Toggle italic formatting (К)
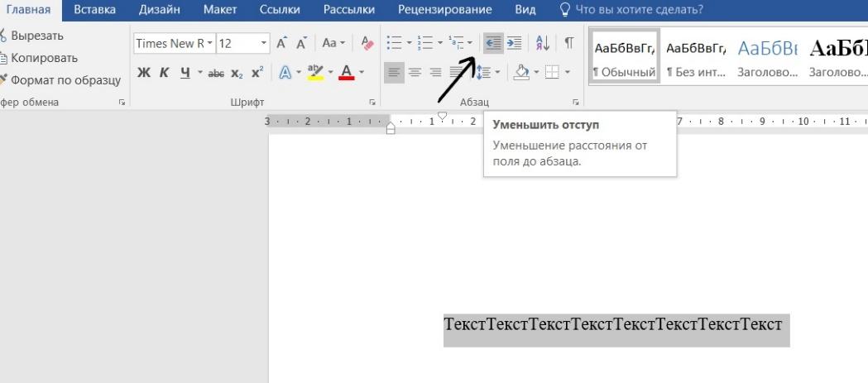Screen dimensions: 868x383 pos(164,74)
